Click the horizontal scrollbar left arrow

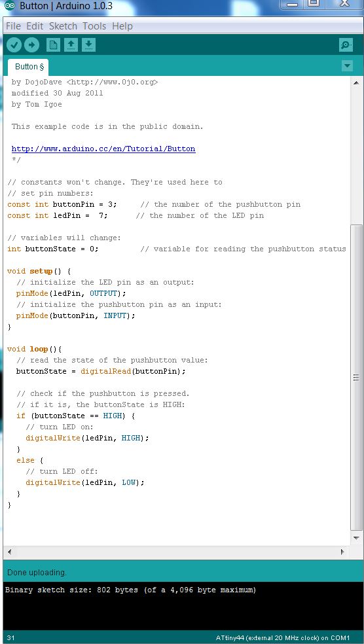click(10, 552)
